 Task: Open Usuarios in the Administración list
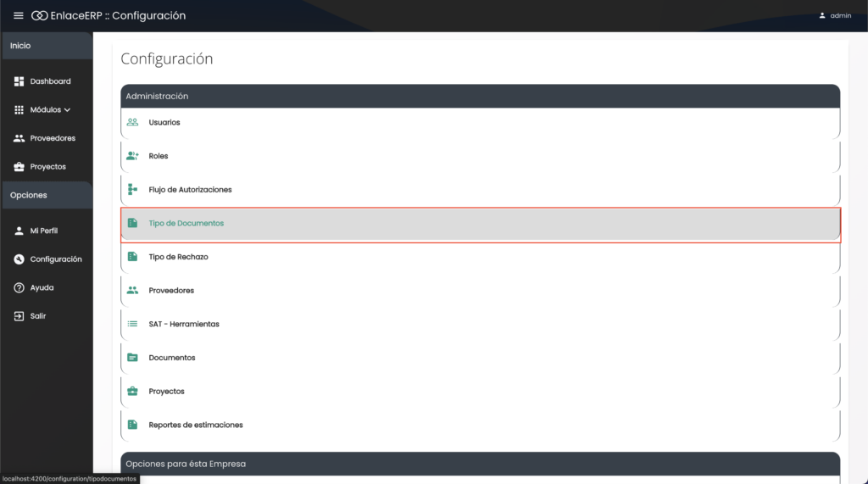tap(164, 122)
